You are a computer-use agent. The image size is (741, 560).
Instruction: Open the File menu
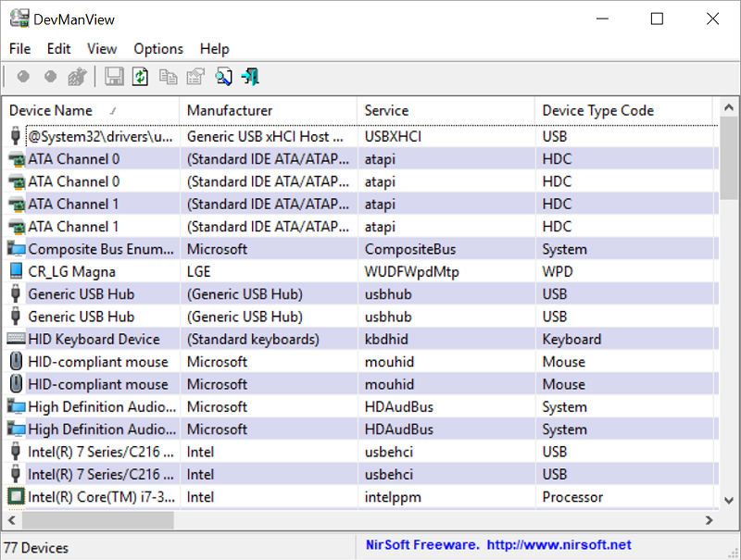point(19,49)
